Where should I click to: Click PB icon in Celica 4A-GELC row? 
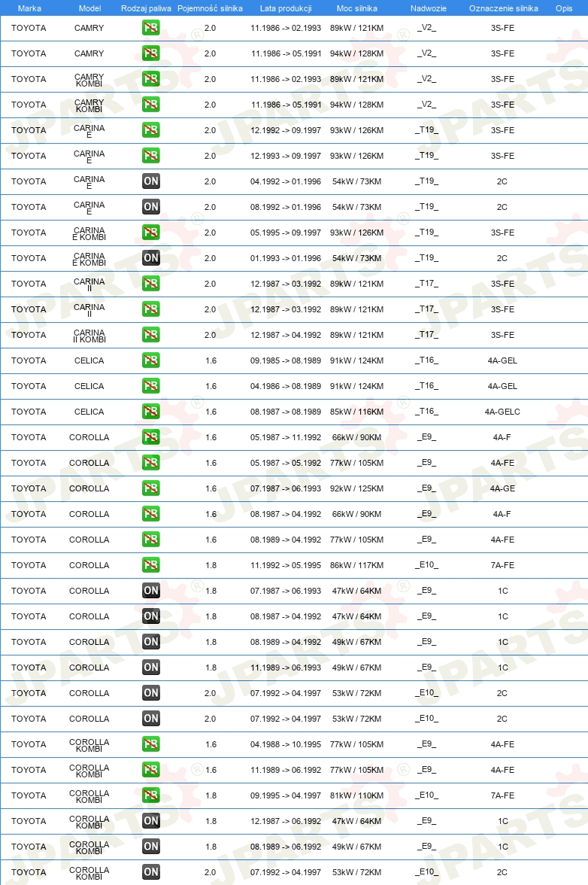150,412
